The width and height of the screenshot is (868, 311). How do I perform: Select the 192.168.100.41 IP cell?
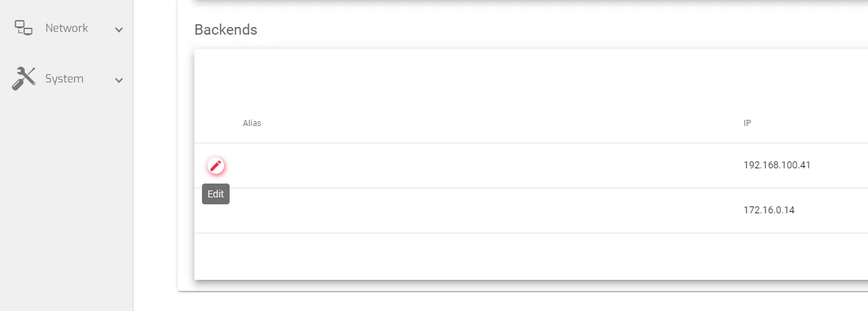[x=777, y=166]
